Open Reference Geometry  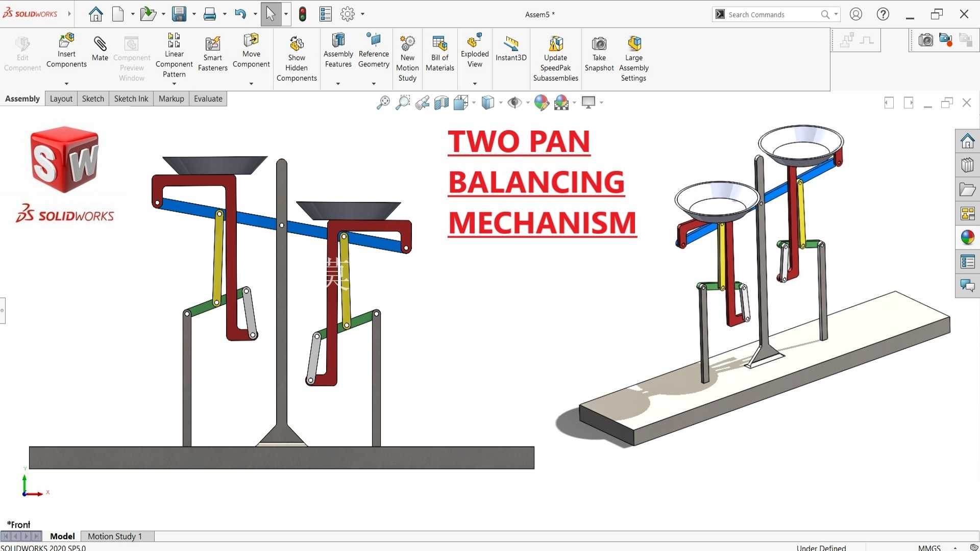point(374,50)
